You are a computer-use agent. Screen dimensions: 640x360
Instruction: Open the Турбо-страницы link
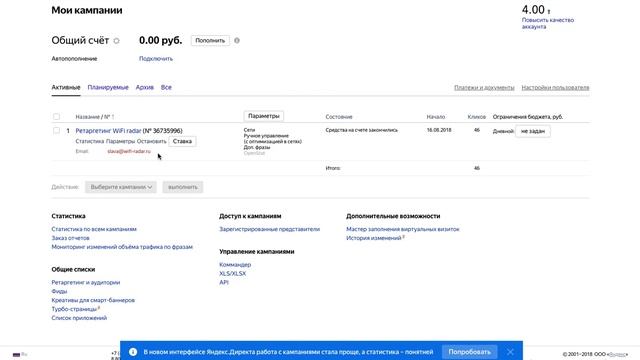click(74, 309)
